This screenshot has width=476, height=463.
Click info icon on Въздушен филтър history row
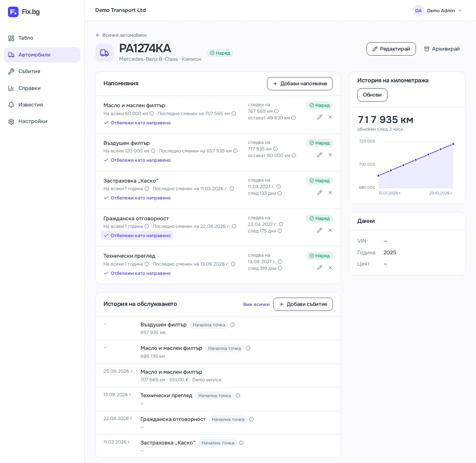(232, 325)
